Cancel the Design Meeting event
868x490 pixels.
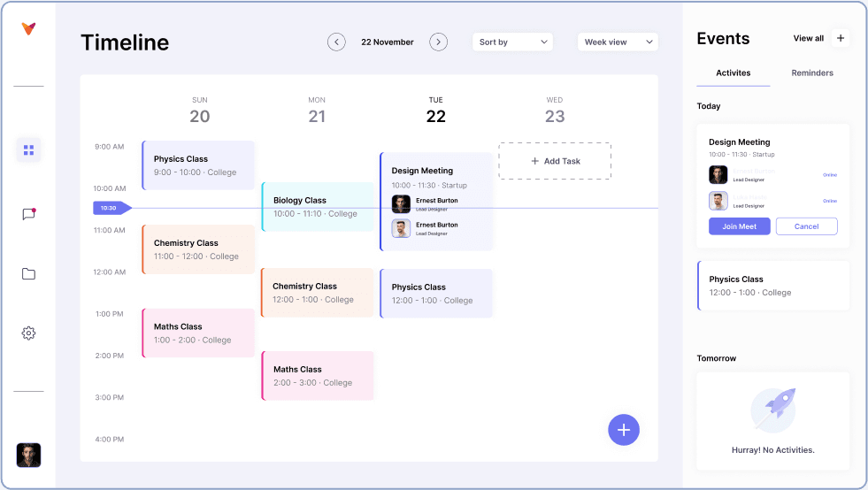tap(807, 226)
